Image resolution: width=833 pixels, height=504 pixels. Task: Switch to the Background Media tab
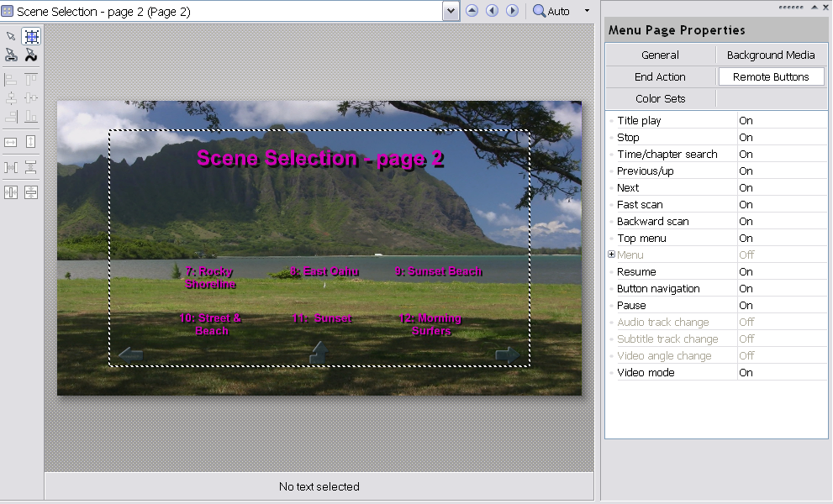click(x=771, y=55)
